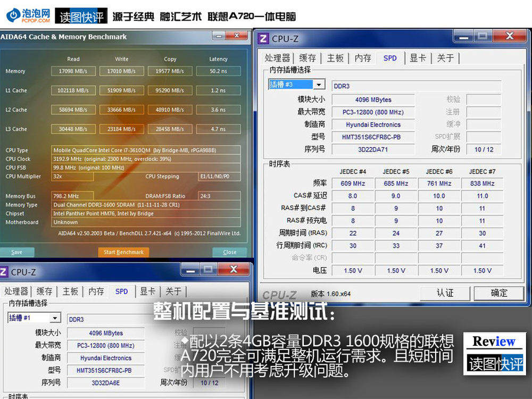Click the 泡泡网 PCPOP.COM logo
The width and height of the screenshot is (532, 399).
pos(28,15)
